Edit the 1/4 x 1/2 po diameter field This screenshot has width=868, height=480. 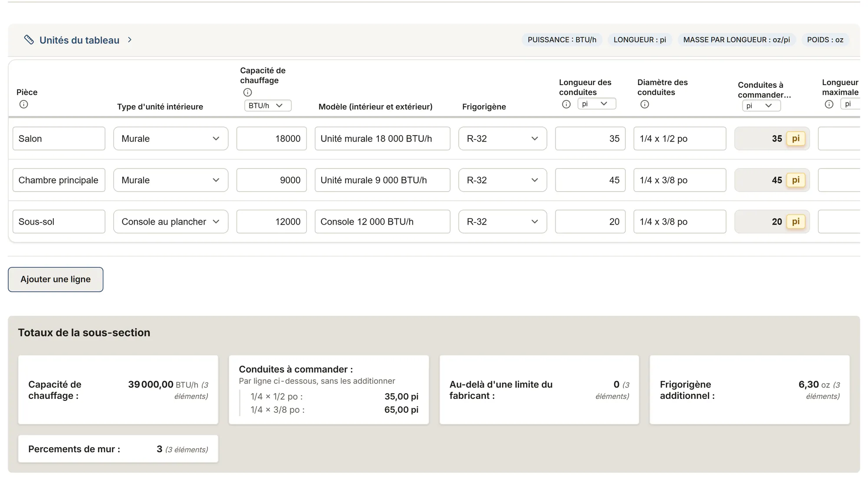(x=680, y=139)
